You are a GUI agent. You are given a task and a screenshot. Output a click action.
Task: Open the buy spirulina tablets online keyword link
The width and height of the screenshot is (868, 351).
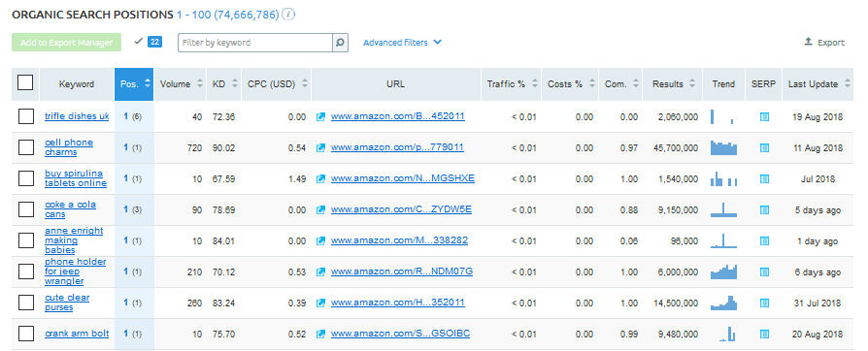point(76,178)
